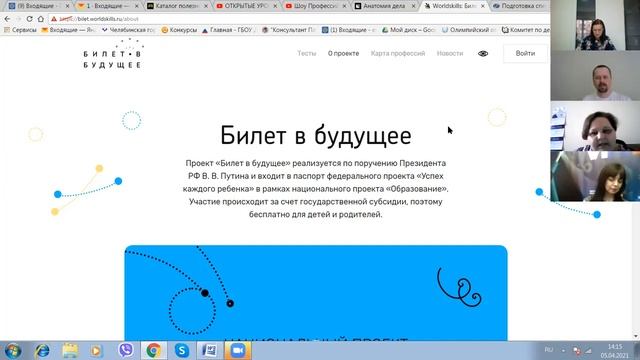Open the media player taskbar icon
This screenshot has height=360, width=640.
point(96,351)
